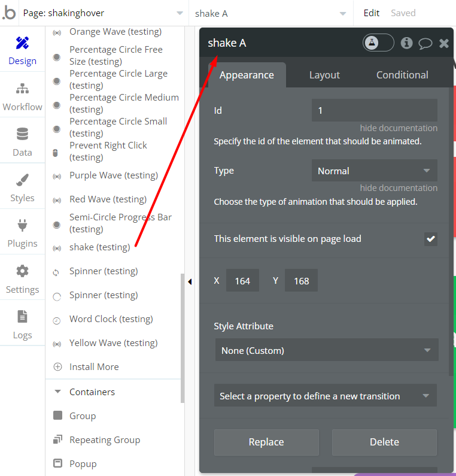Select Red Wave (testing) icon
Screen dimensions: 456x476
[x=57, y=201]
